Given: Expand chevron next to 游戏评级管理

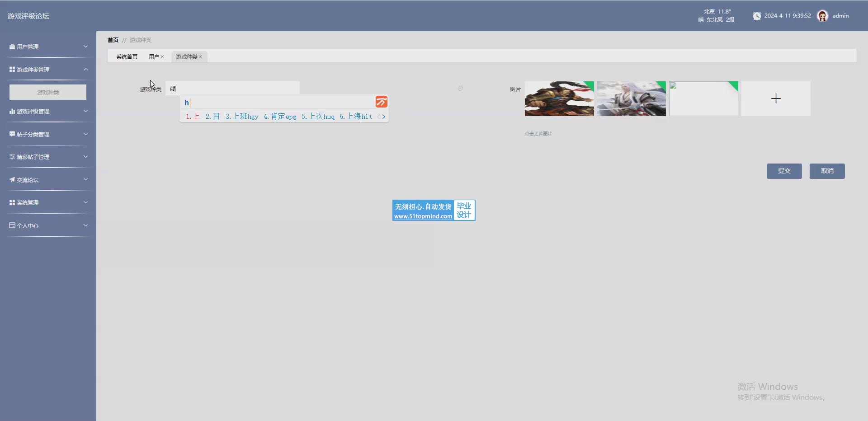Looking at the screenshot, I should click(85, 111).
